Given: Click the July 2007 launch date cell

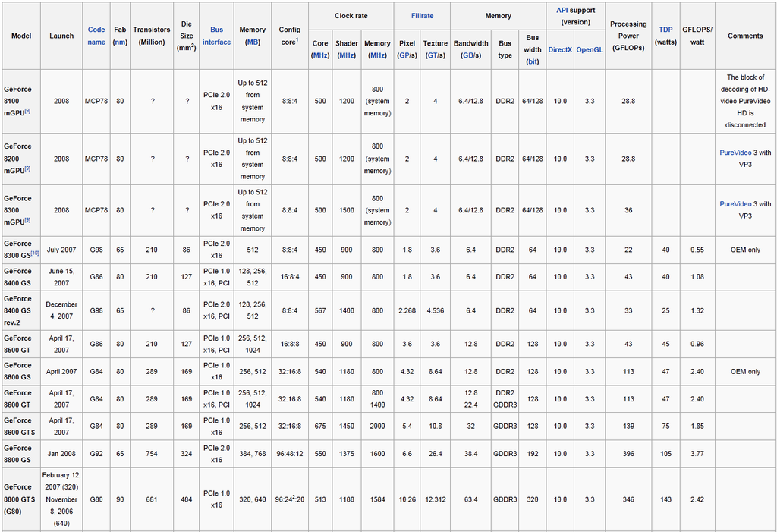Looking at the screenshot, I should (61, 250).
